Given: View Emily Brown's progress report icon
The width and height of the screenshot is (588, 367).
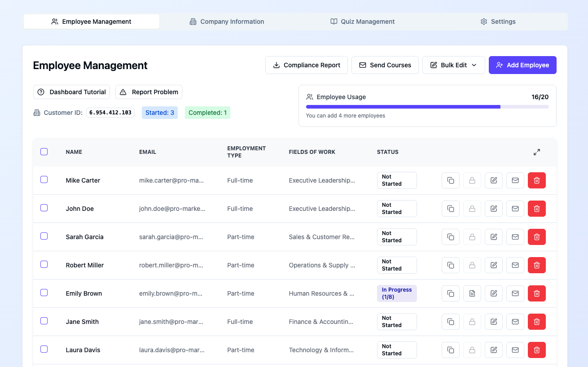Looking at the screenshot, I should point(472,293).
